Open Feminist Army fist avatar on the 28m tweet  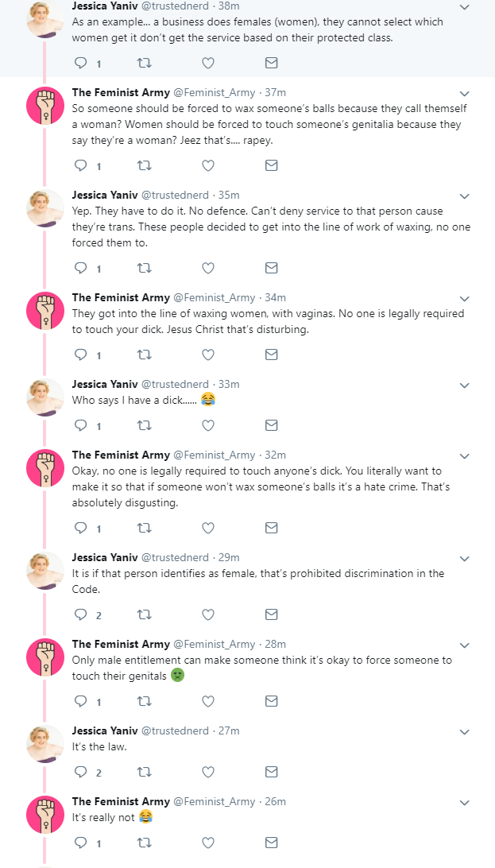[45, 657]
